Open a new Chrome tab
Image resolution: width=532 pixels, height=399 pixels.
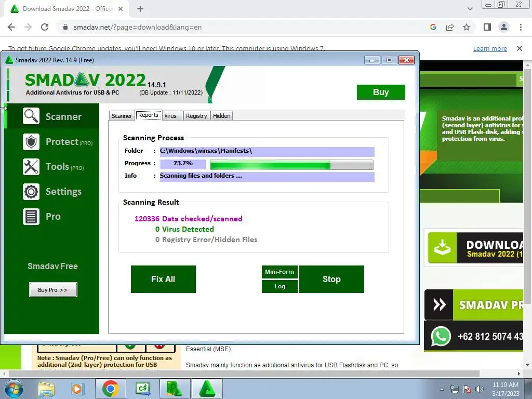pos(140,9)
